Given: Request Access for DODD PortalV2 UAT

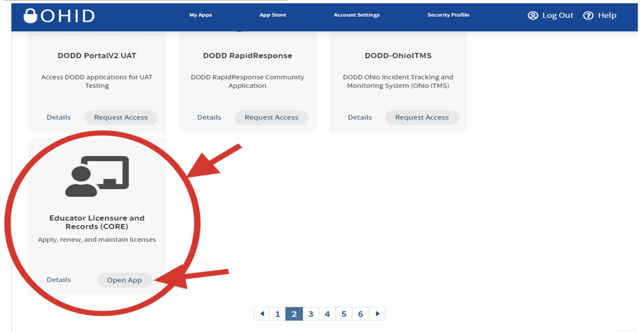Looking at the screenshot, I should [121, 117].
